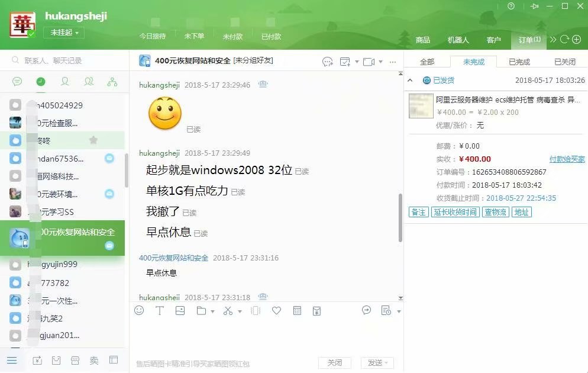Image resolution: width=588 pixels, height=373 pixels.
Task: Toggle the star on the 咚咚 contact
Action: click(93, 140)
